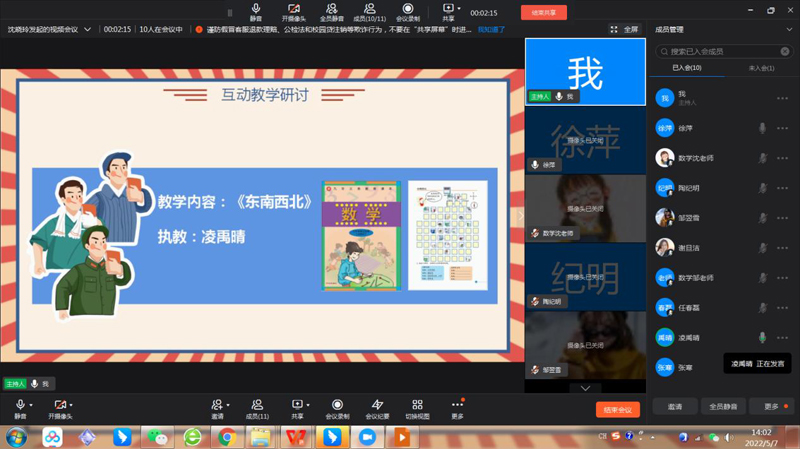The width and height of the screenshot is (800, 449).
Task: Turn on camera in bottom toolbar
Action: (60, 409)
